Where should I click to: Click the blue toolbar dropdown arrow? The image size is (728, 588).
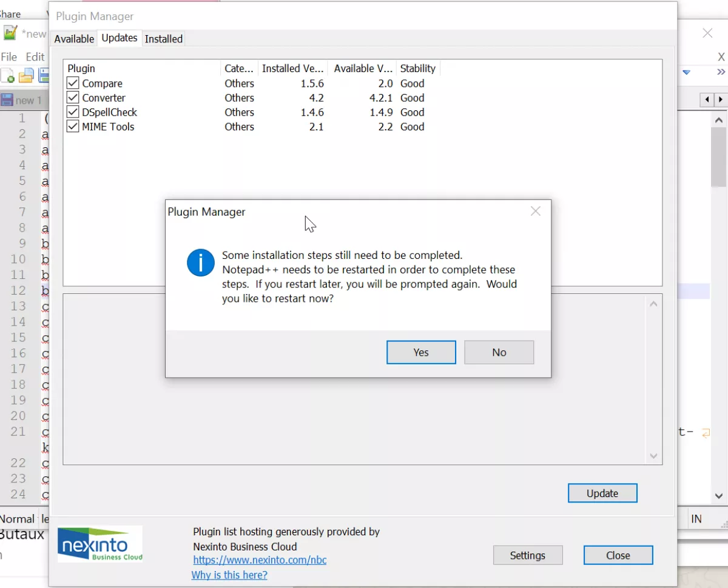coord(687,72)
